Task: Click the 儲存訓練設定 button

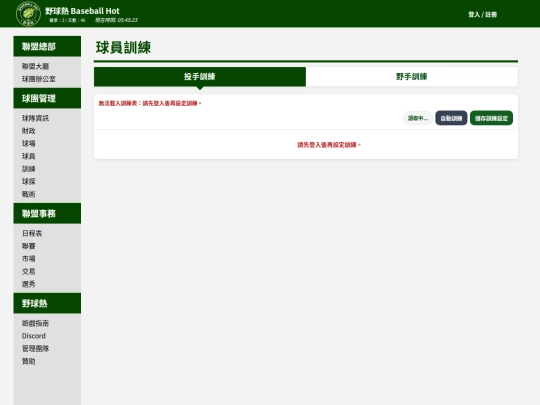Action: tap(491, 118)
